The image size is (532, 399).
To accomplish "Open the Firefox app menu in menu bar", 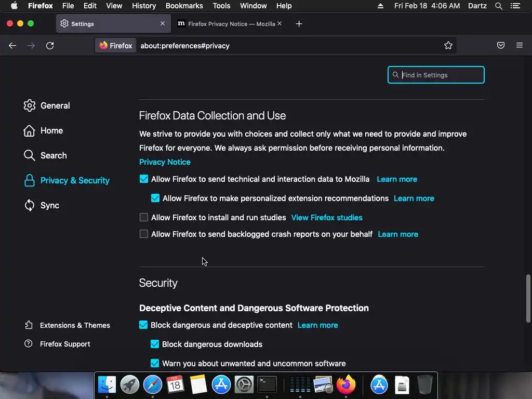I will click(x=41, y=6).
